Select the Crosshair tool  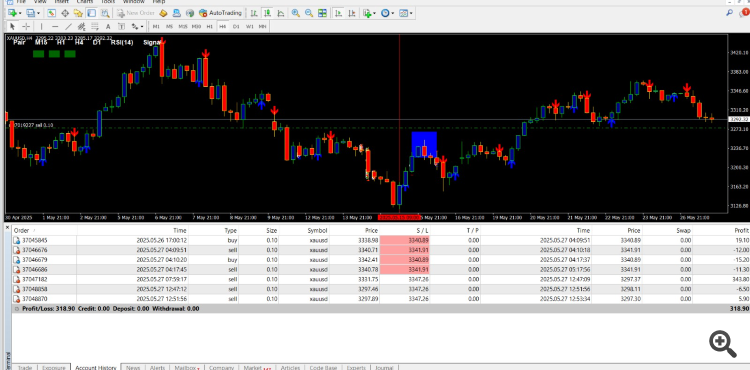point(26,26)
